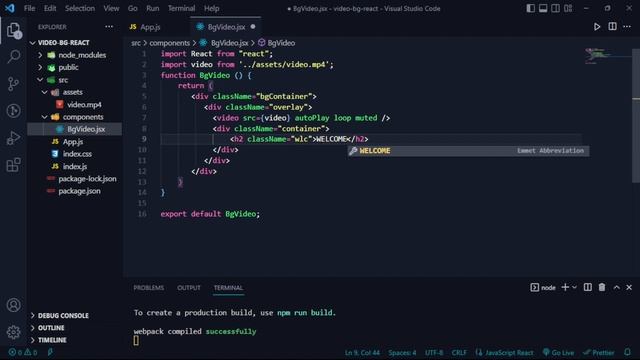The image size is (640, 360).
Task: Click the editor vertical scrollbar
Action: tap(636, 116)
